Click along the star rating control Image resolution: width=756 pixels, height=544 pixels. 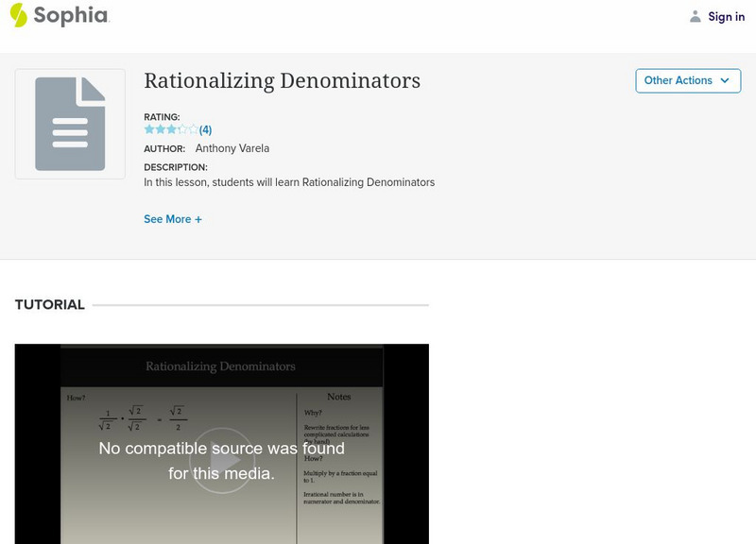tap(170, 127)
